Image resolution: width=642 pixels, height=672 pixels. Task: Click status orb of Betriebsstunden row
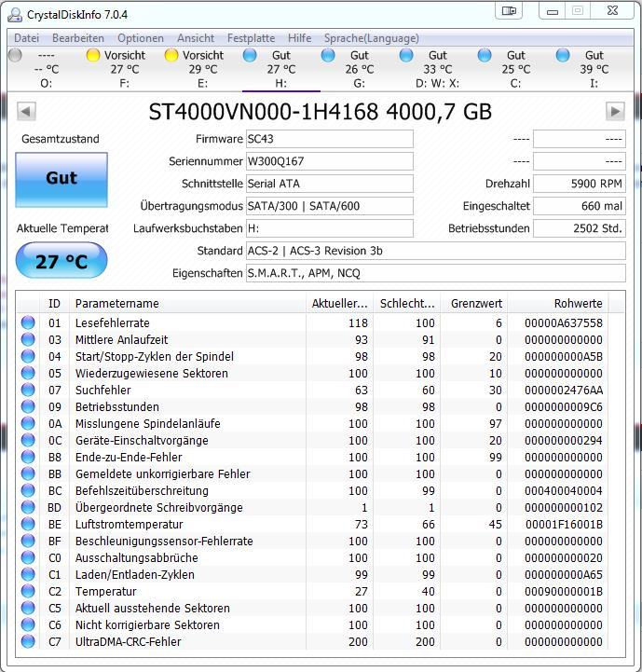(28, 406)
